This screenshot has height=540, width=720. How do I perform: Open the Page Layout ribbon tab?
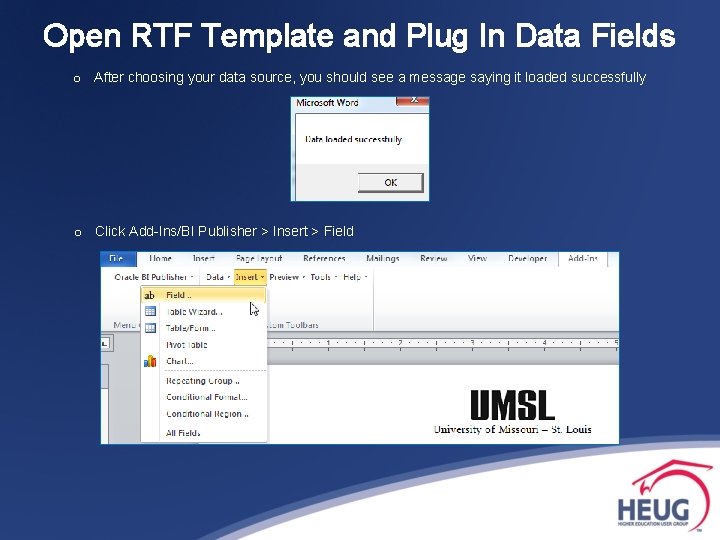tap(259, 259)
